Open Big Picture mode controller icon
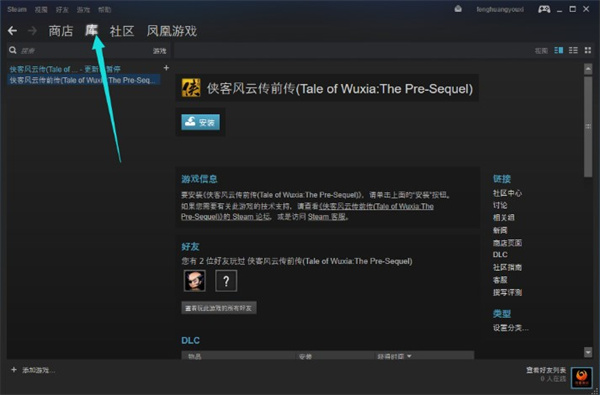 pos(544,9)
